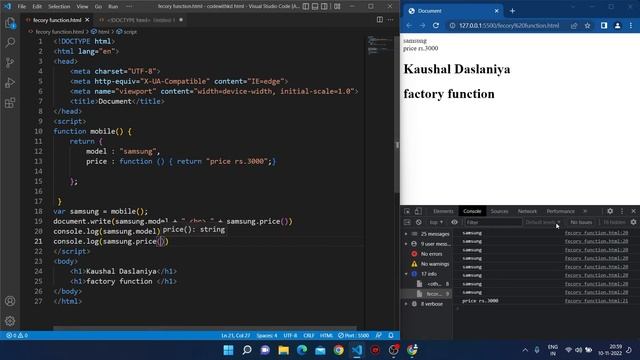Image resolution: width=640 pixels, height=360 pixels.
Task: Open console settings gear
Action: point(633,222)
